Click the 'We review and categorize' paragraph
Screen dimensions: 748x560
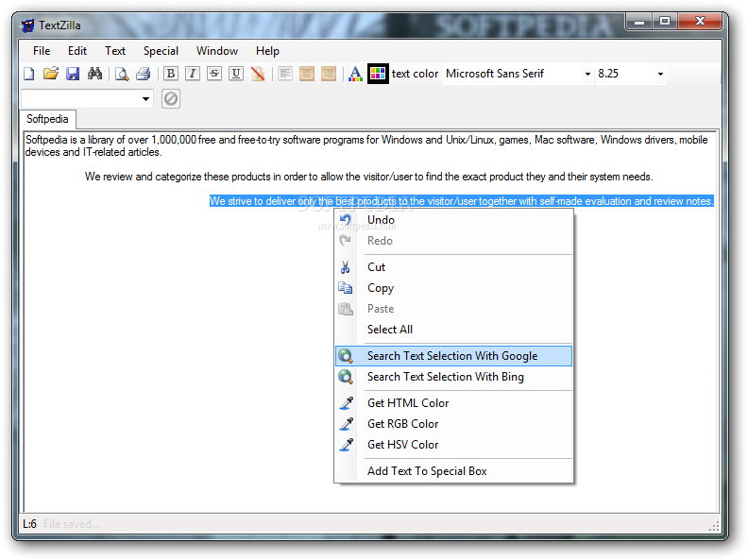(x=368, y=177)
